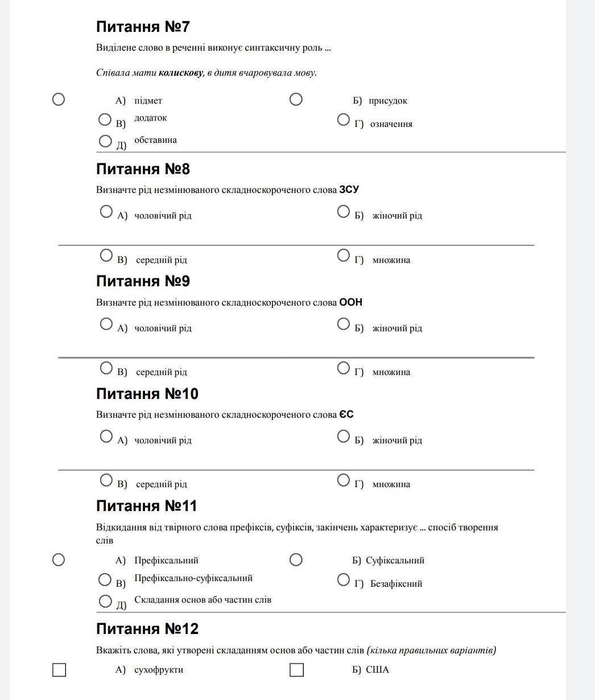Select Б) жіночий рід for ООН question
The image size is (595, 700).
click(x=344, y=324)
